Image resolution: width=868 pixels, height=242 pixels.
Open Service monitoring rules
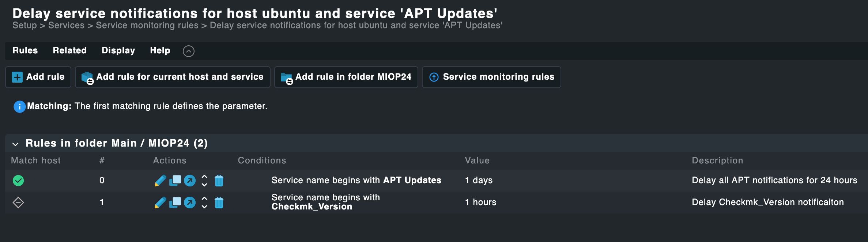point(491,77)
